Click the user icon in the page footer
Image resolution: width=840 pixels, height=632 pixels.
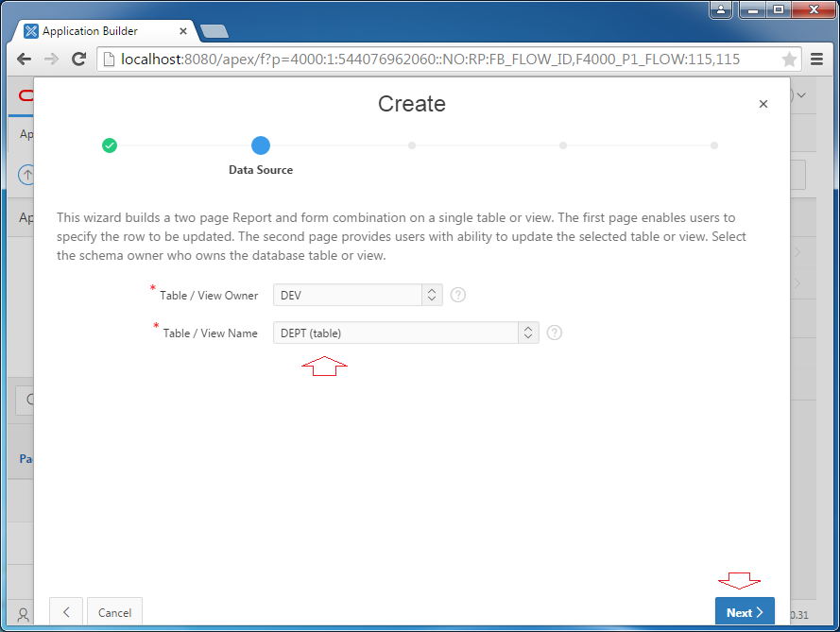pyautogui.click(x=23, y=614)
